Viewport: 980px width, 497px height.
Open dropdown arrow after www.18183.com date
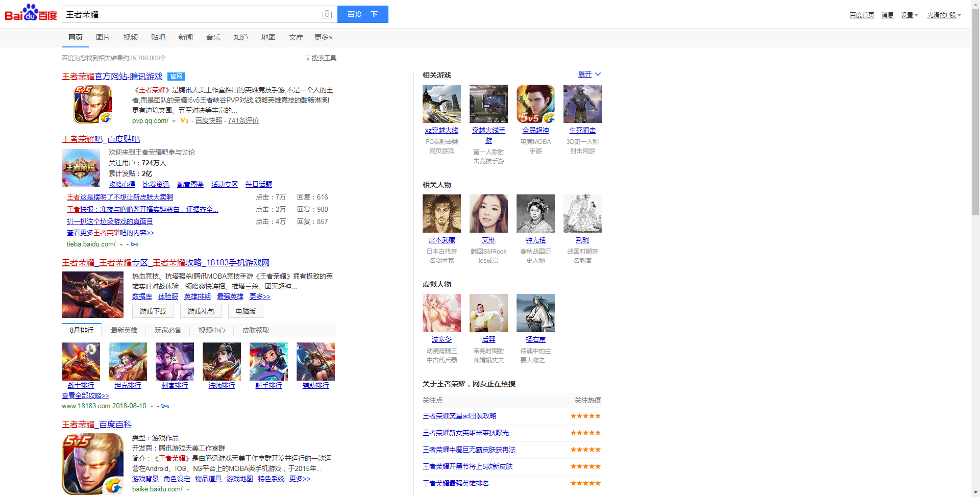[152, 407]
